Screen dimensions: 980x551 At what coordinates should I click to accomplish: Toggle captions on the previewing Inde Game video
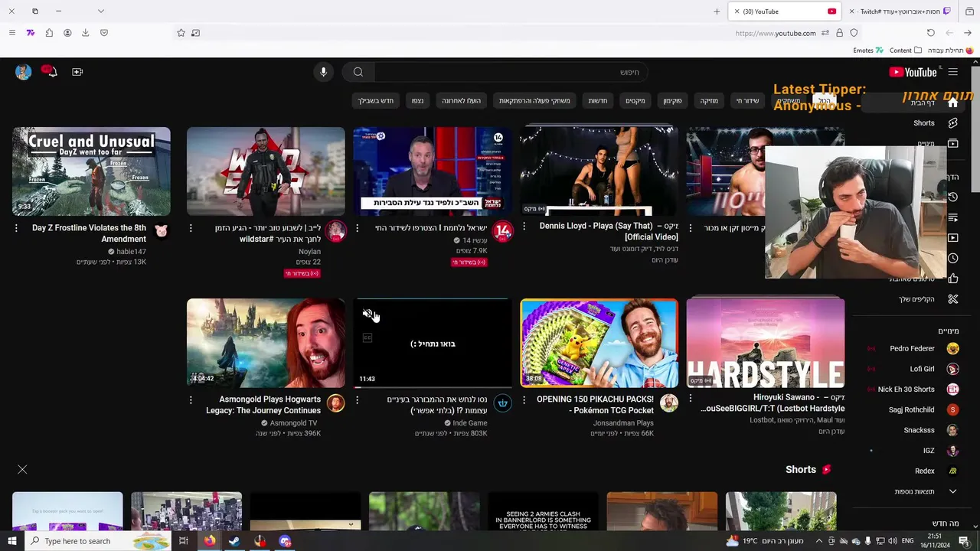[x=367, y=337]
